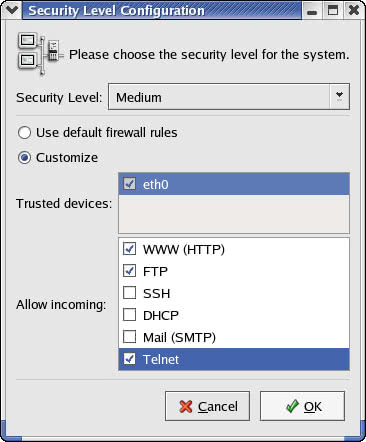
Task: Maximize the Security Level Configuration window
Action: [x=333, y=10]
